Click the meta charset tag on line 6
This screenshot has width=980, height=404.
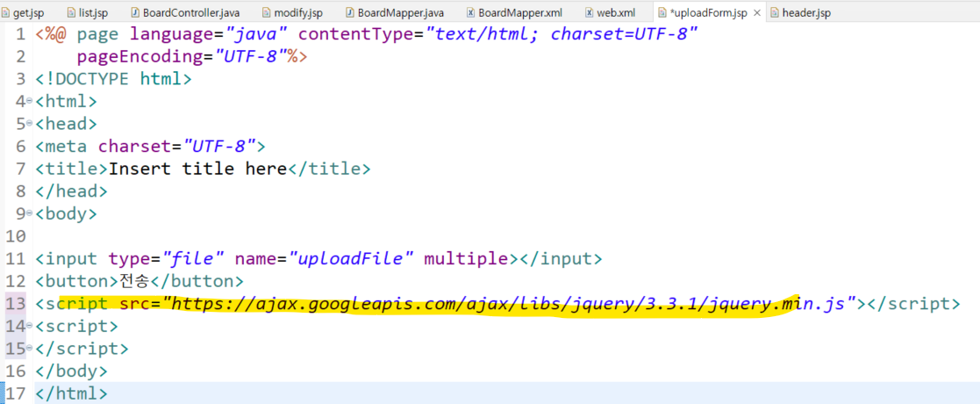pos(150,147)
